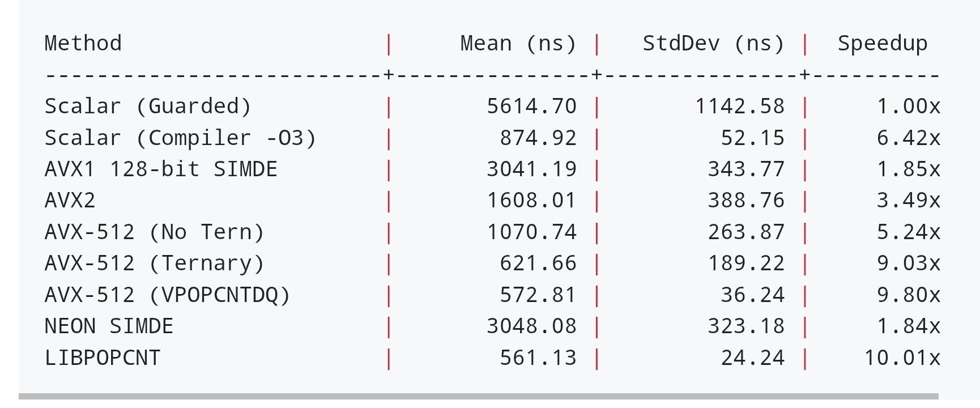
Task: Click the StdDev (ns) column header
Action: [714, 44]
